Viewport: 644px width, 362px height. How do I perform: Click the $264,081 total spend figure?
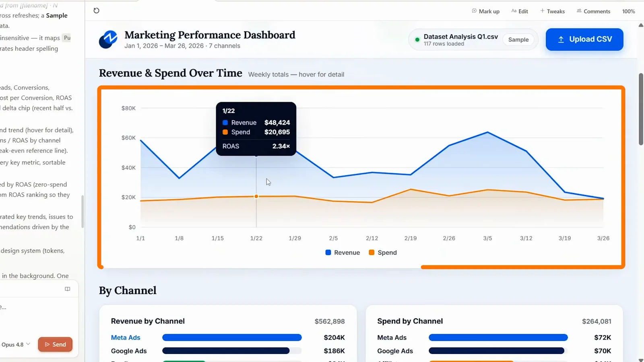click(x=597, y=321)
